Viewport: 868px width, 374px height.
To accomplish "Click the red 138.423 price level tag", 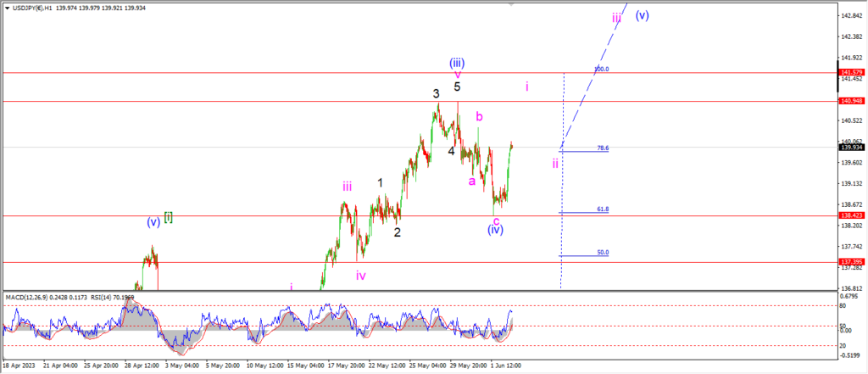I will pyautogui.click(x=851, y=216).
